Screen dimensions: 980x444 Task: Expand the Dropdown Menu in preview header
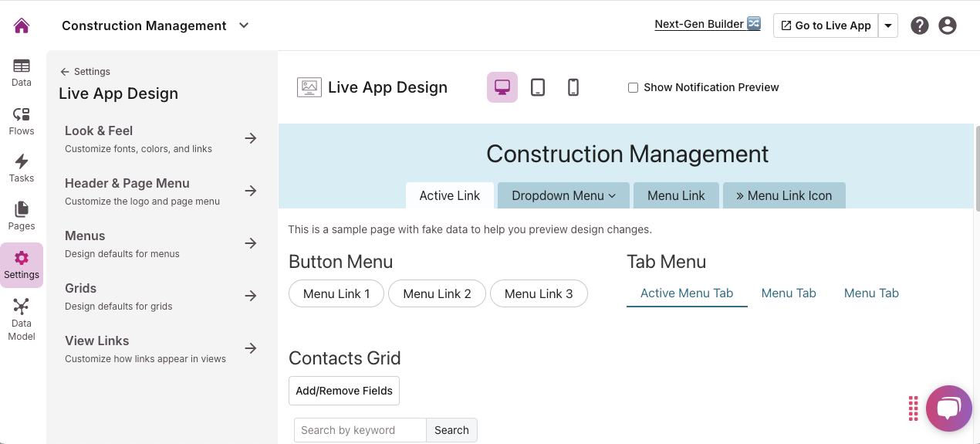tap(563, 196)
